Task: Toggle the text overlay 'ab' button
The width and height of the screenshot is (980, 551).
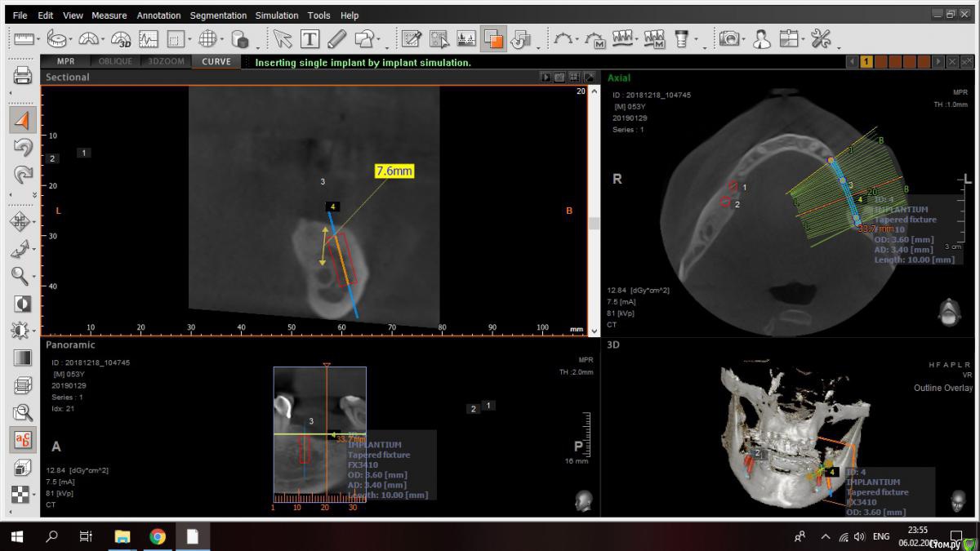Action: [x=22, y=440]
